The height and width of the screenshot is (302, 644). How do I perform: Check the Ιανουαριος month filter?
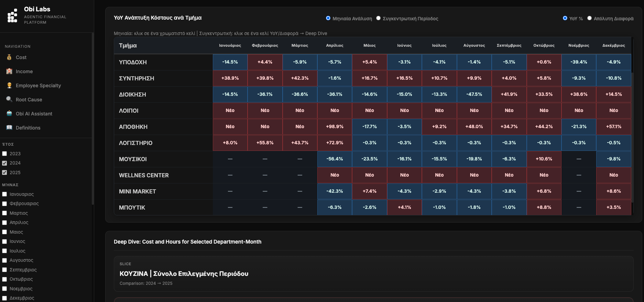pyautogui.click(x=4, y=194)
